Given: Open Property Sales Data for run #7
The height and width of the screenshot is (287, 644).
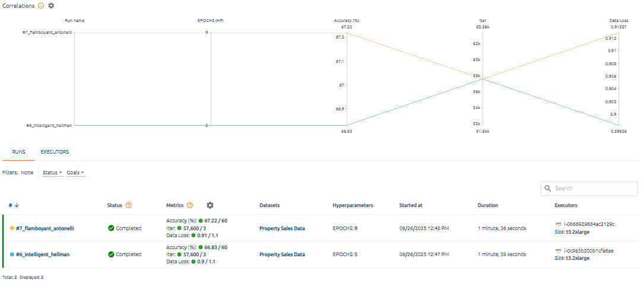Looking at the screenshot, I should click(x=282, y=228).
